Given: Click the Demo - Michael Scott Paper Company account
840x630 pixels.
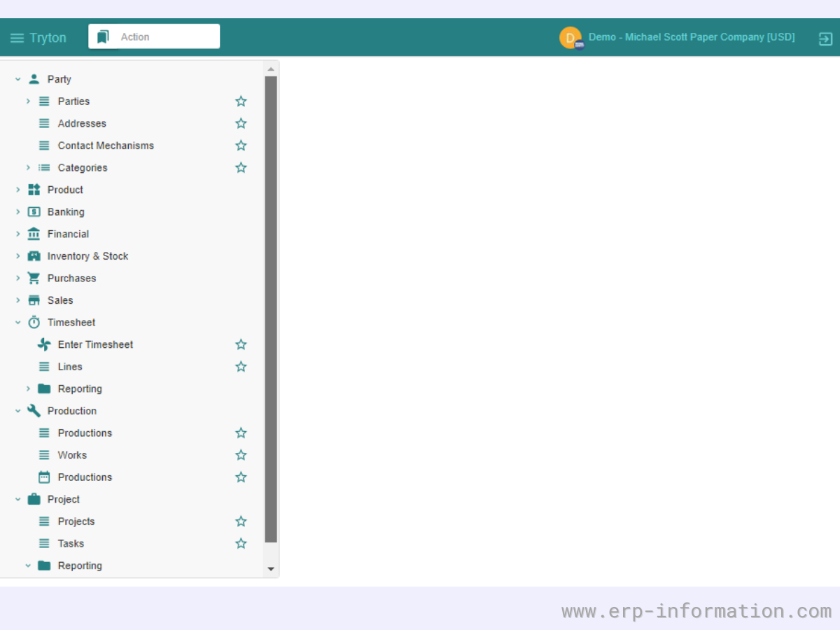Looking at the screenshot, I should 692,37.
